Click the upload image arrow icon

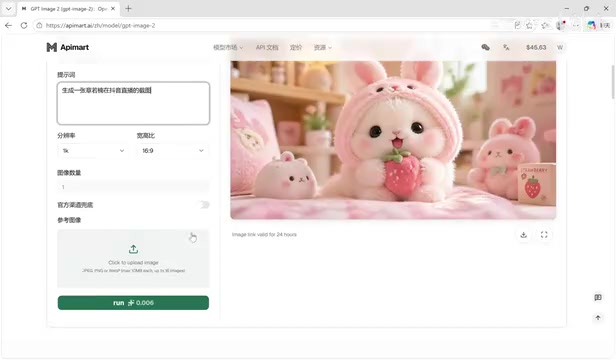coord(133,249)
